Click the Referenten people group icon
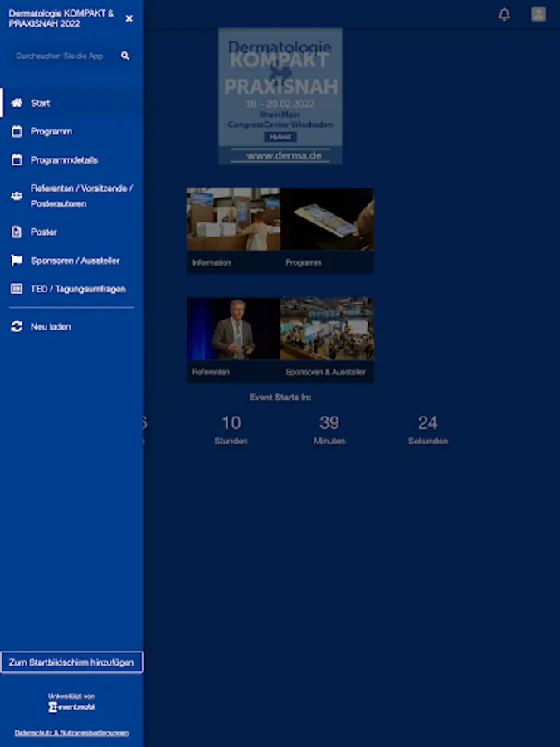Screen dimensions: 560x747 pyautogui.click(x=17, y=196)
